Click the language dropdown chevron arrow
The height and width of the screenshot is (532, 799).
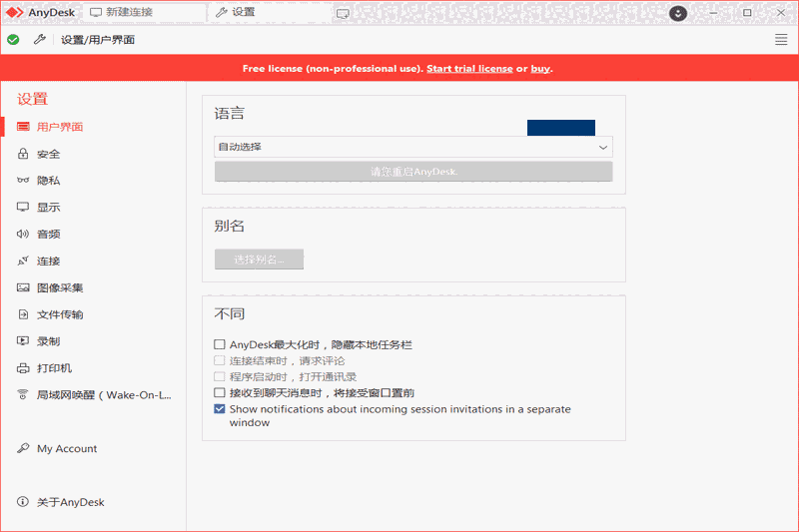tap(603, 148)
